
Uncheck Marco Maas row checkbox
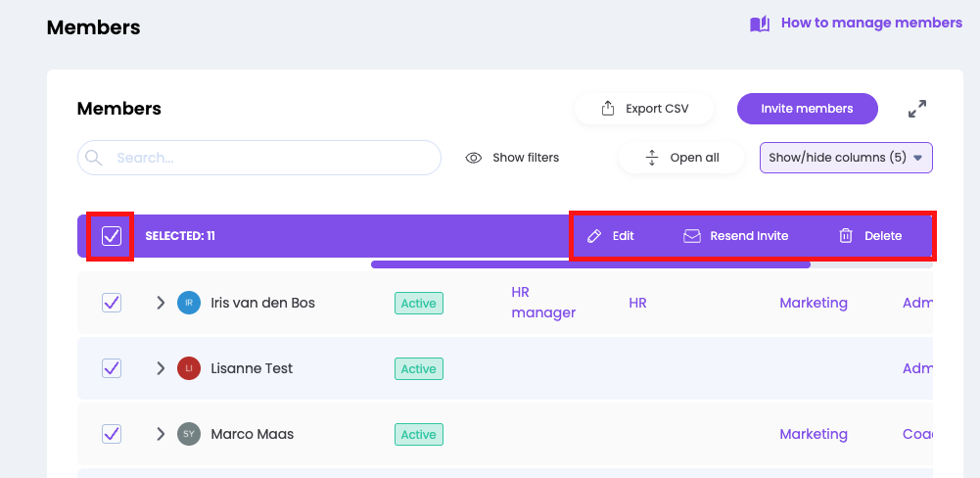(x=112, y=434)
